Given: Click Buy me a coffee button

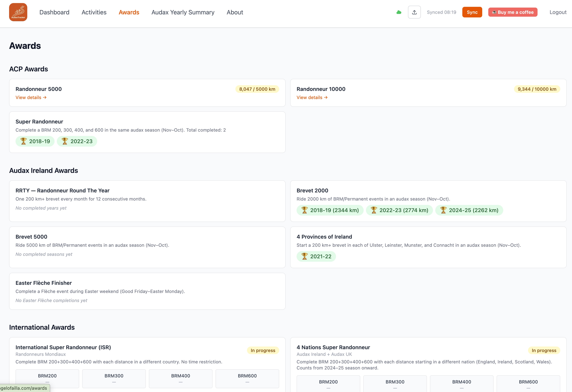Looking at the screenshot, I should coord(513,12).
